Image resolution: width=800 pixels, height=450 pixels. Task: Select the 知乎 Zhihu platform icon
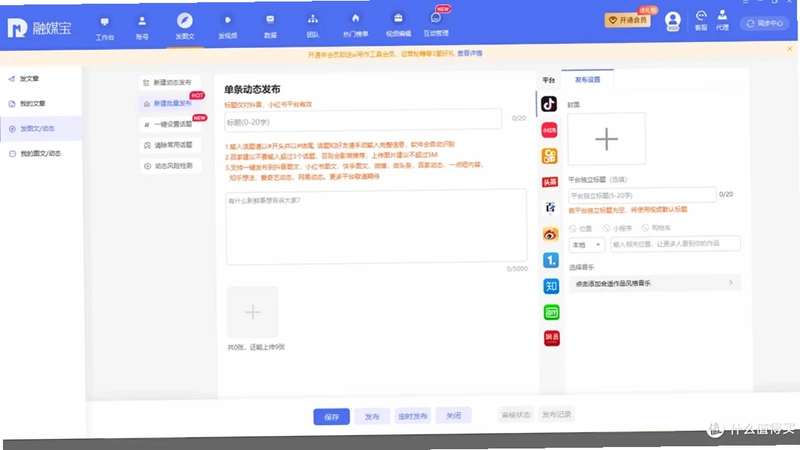pos(551,286)
